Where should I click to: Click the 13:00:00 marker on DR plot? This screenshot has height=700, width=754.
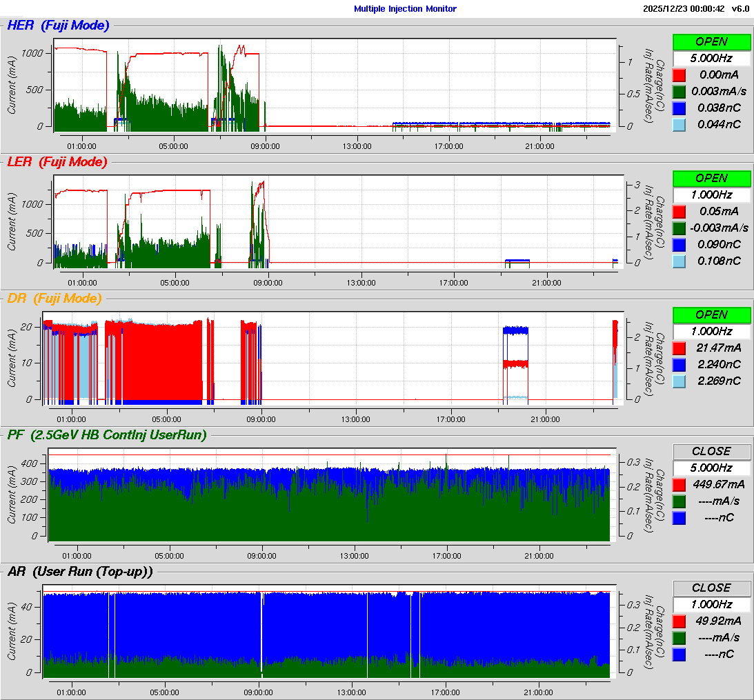coord(355,419)
